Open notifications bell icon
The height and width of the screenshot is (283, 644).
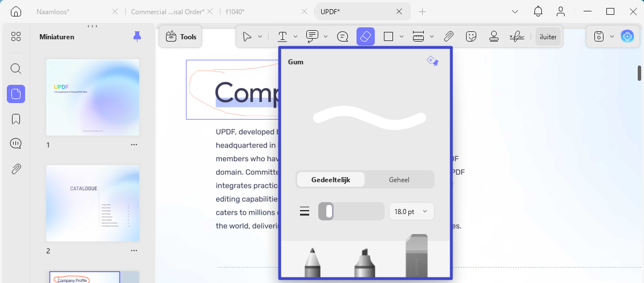[538, 11]
